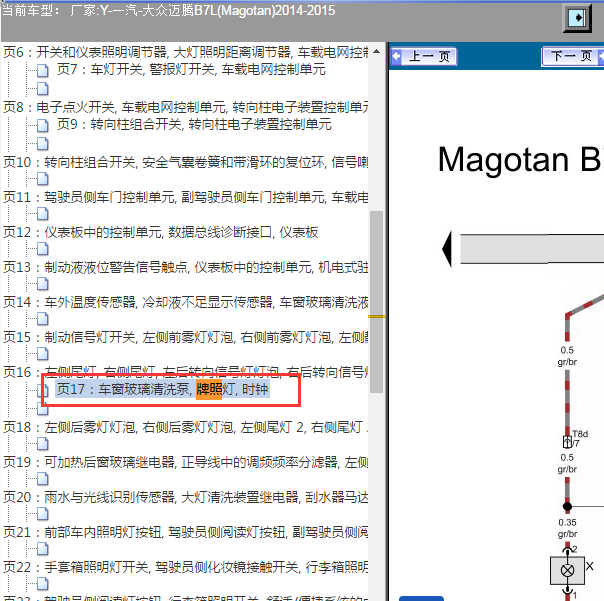Open tree item 页6 开关和仪表照明调节器
Viewport: 604px width, 601px height.
[x=186, y=52]
